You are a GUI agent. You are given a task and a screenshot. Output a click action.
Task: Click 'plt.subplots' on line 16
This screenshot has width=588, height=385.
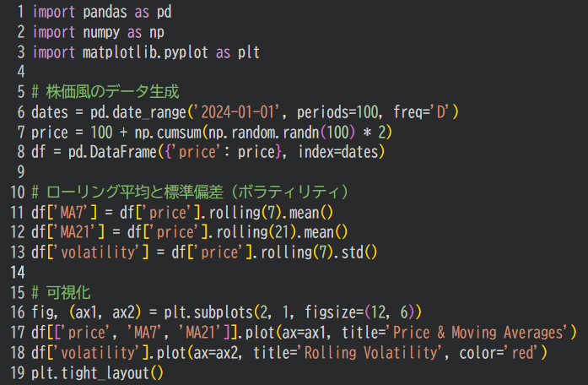[x=208, y=312]
